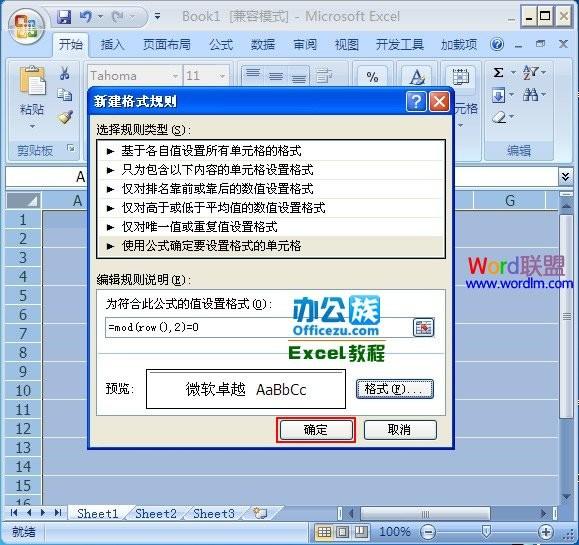Viewport: 579px width, 545px height.
Task: Open the 公式 ribbon tab
Action: tap(221, 45)
